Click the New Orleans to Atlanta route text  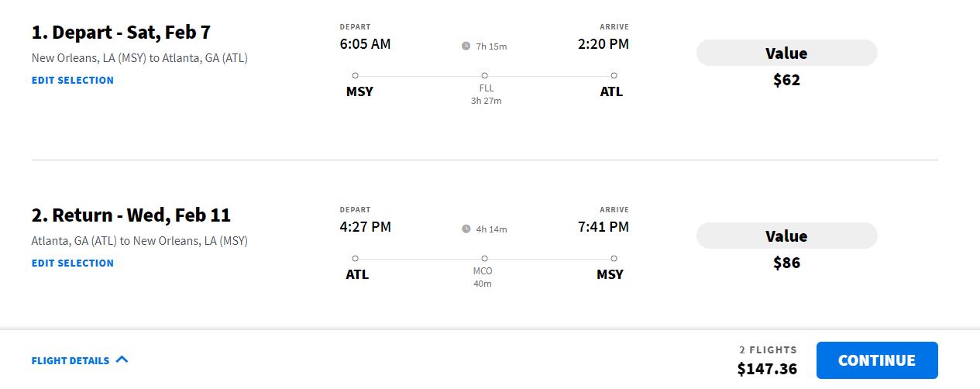pyautogui.click(x=139, y=58)
